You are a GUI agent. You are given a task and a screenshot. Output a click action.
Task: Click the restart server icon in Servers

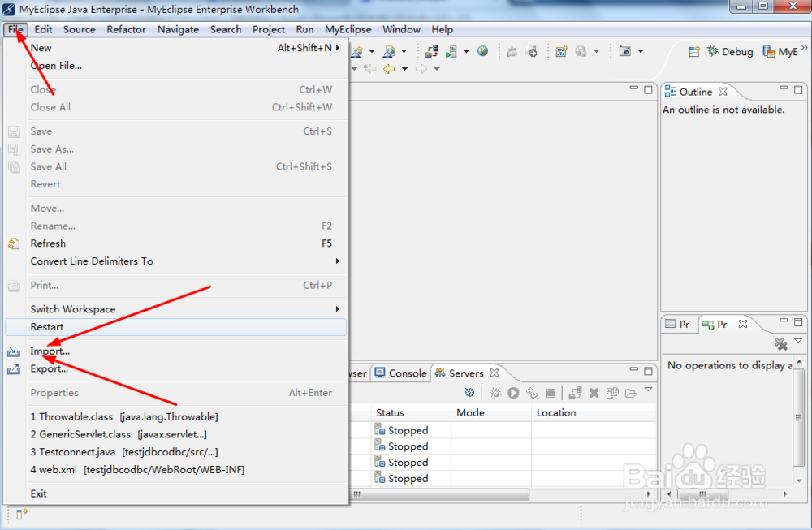coord(532,394)
